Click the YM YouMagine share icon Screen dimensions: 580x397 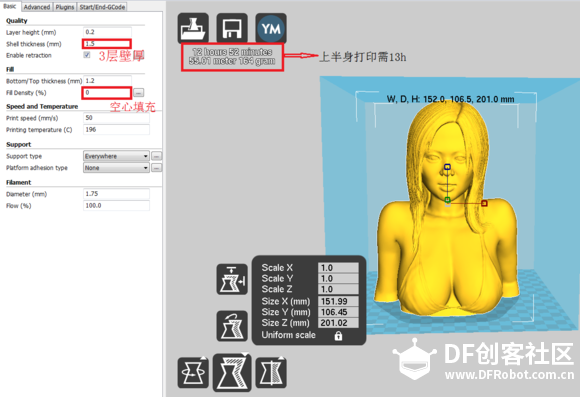pyautogui.click(x=271, y=28)
